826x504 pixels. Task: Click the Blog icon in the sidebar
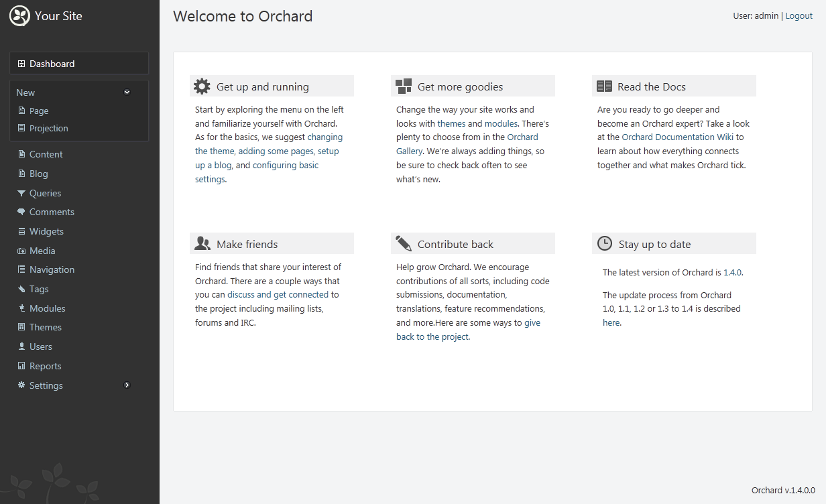(x=21, y=174)
